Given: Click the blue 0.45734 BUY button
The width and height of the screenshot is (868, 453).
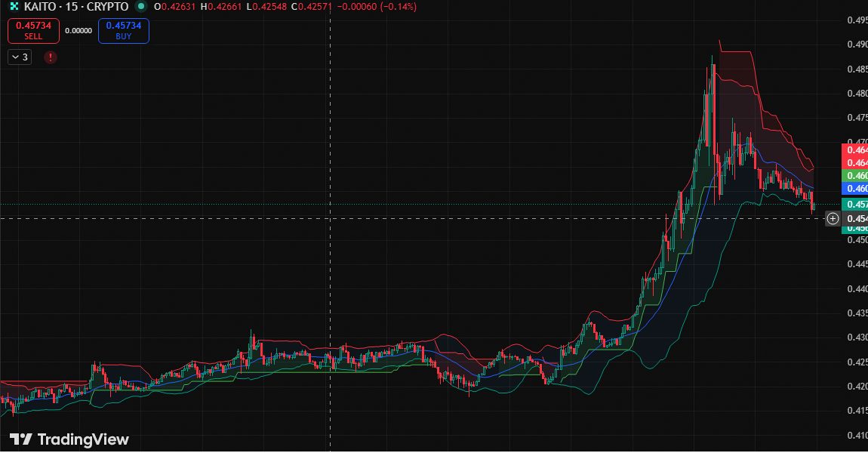Looking at the screenshot, I should 124,31.
